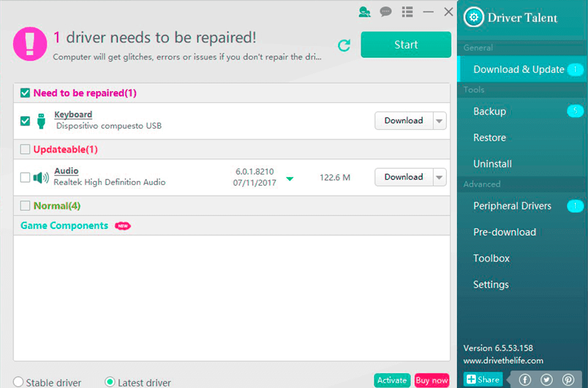Share Driver Talent on Pinterest
Screen dimensions: 588x388
(x=568, y=379)
